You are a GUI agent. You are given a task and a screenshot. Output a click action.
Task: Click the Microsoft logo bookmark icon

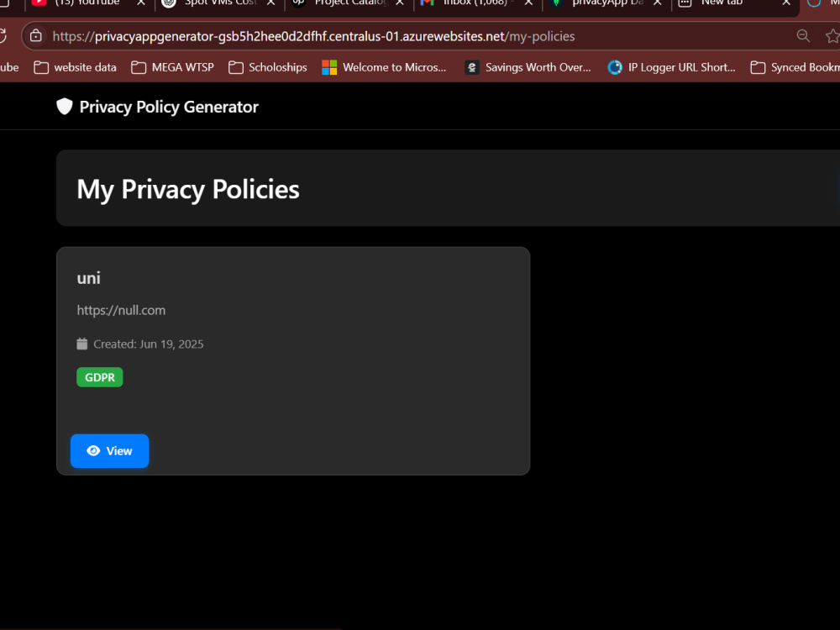(x=329, y=67)
